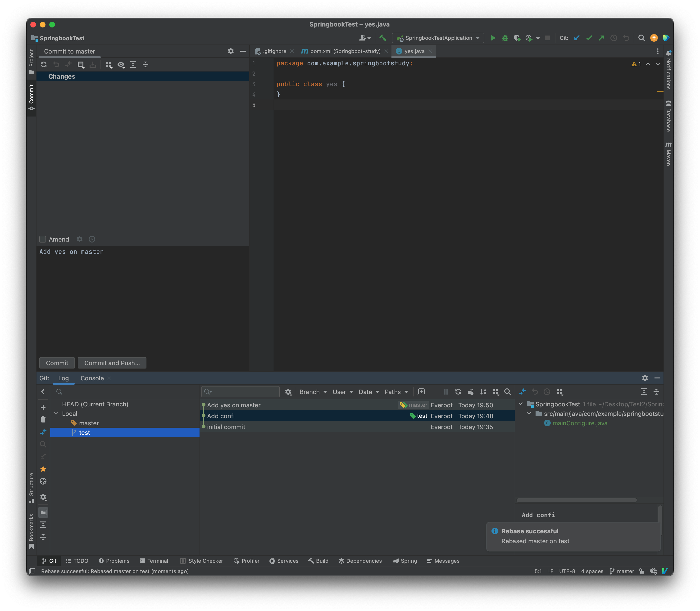Collapse the SpringbookTest node in commit details
700x611 pixels.
pyautogui.click(x=521, y=404)
